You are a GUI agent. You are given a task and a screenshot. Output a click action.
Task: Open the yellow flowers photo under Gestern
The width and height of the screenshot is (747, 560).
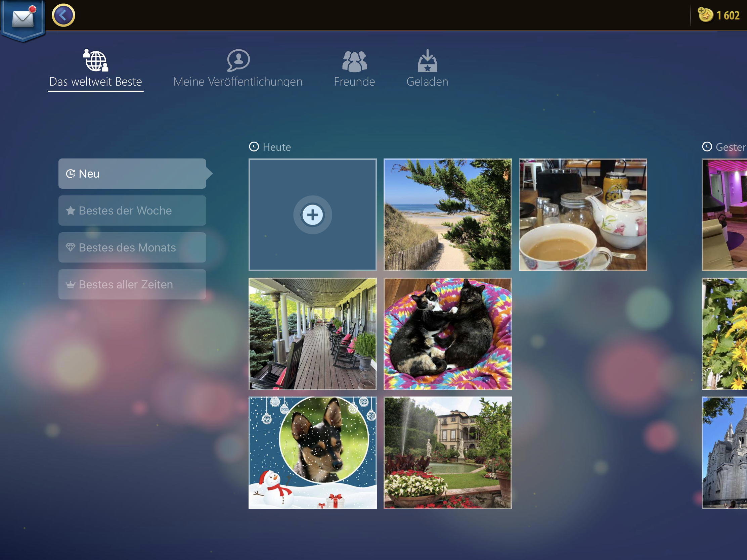pos(724,334)
